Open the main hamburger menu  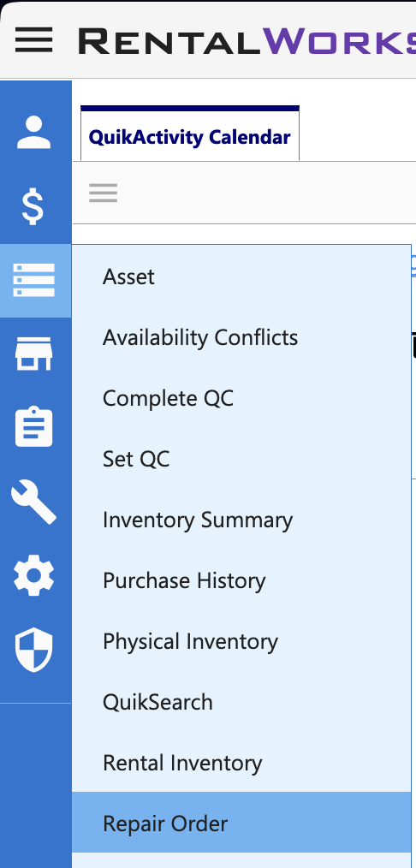pos(33,40)
